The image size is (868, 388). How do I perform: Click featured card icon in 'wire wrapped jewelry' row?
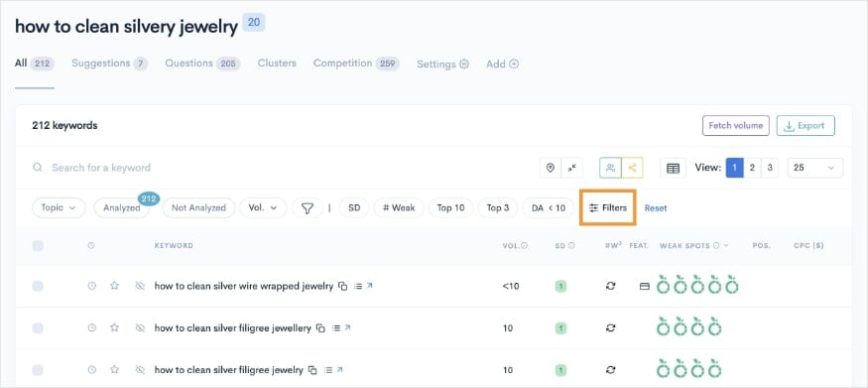[x=645, y=287]
